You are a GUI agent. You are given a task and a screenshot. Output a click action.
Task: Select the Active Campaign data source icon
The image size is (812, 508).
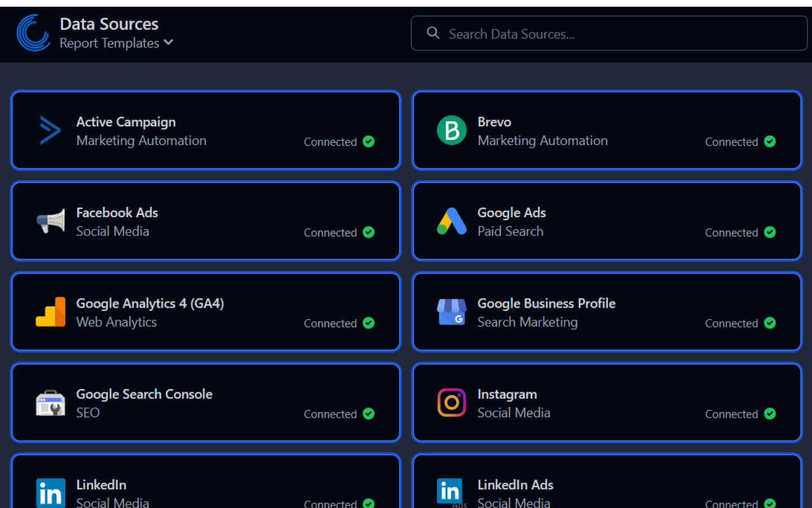(50, 130)
